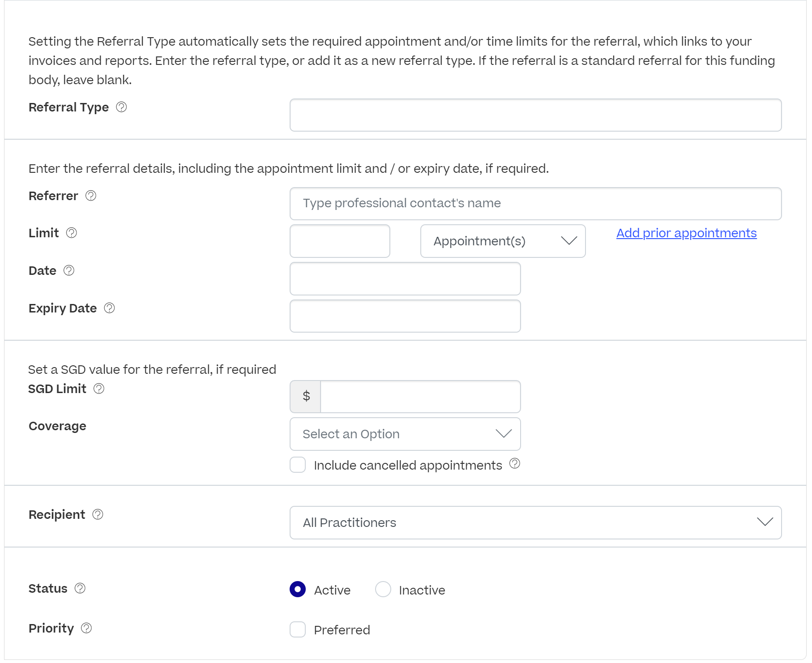Click Expiry Date help icon
Image resolution: width=812 pixels, height=663 pixels.
[x=110, y=308]
